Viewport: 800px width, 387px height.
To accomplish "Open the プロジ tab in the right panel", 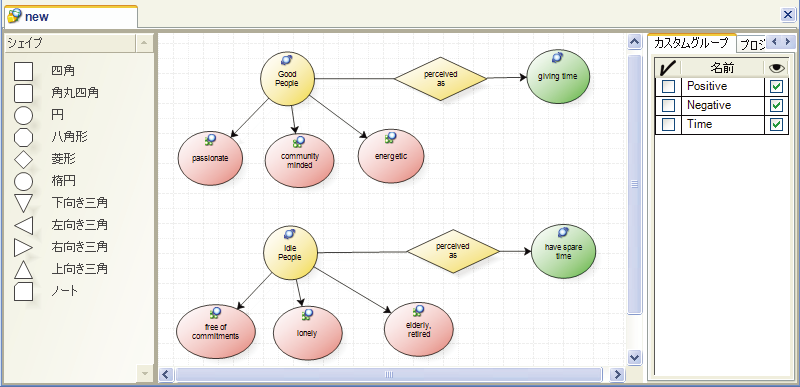I will tap(752, 45).
